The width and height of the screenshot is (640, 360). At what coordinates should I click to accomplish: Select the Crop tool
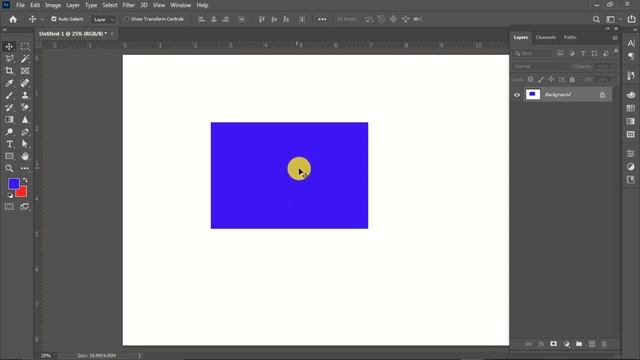tap(9, 71)
